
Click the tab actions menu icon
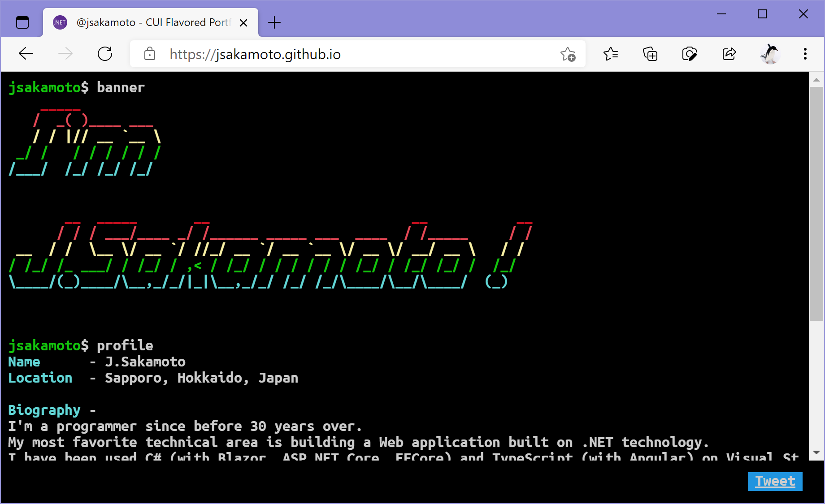[22, 22]
